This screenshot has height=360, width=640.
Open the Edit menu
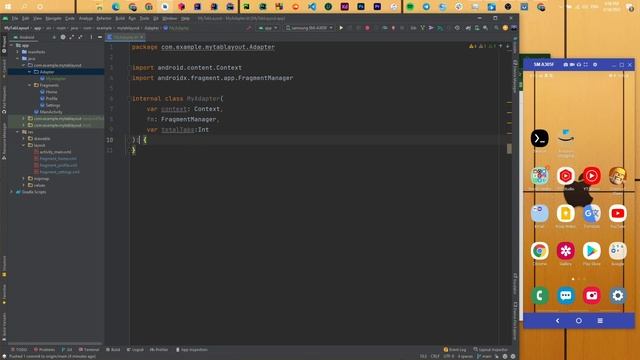pyautogui.click(x=25, y=18)
